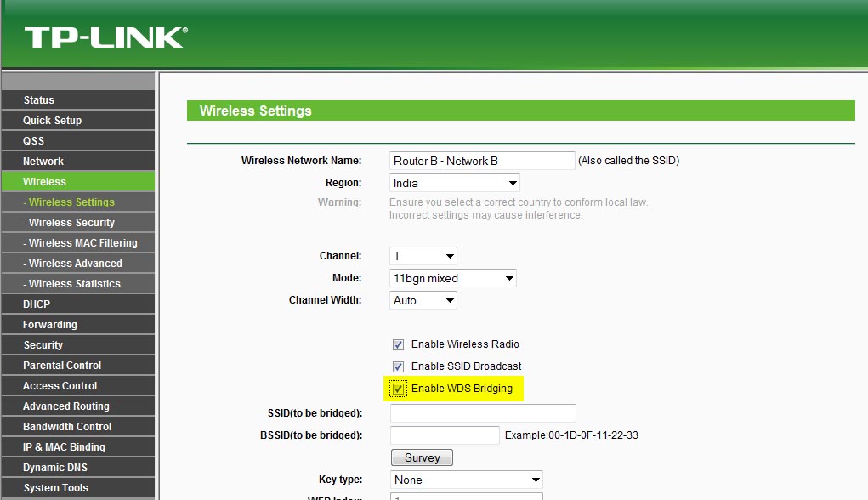Click the SSID (to be bridged) field
The image size is (868, 500).
click(x=483, y=413)
